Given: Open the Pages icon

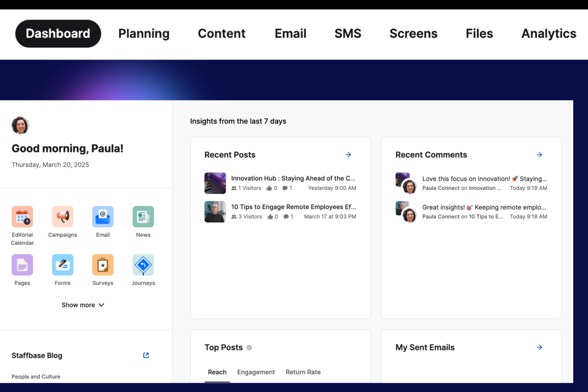Looking at the screenshot, I should pos(22,265).
